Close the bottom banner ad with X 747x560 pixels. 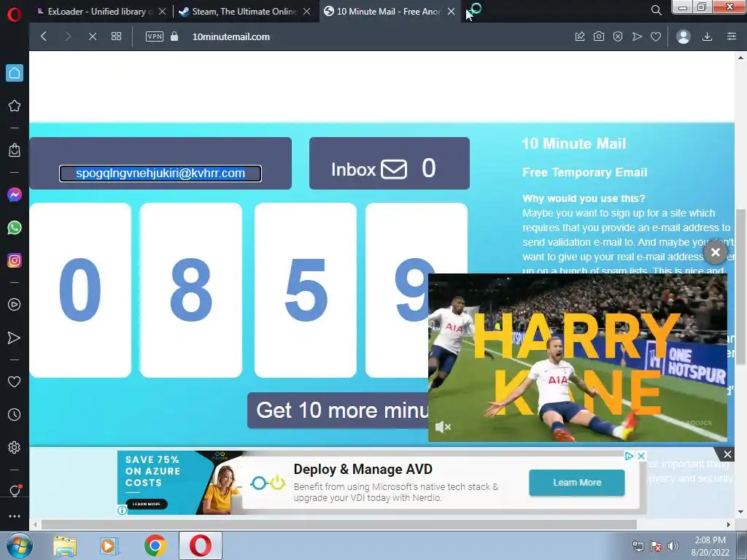[x=727, y=454]
